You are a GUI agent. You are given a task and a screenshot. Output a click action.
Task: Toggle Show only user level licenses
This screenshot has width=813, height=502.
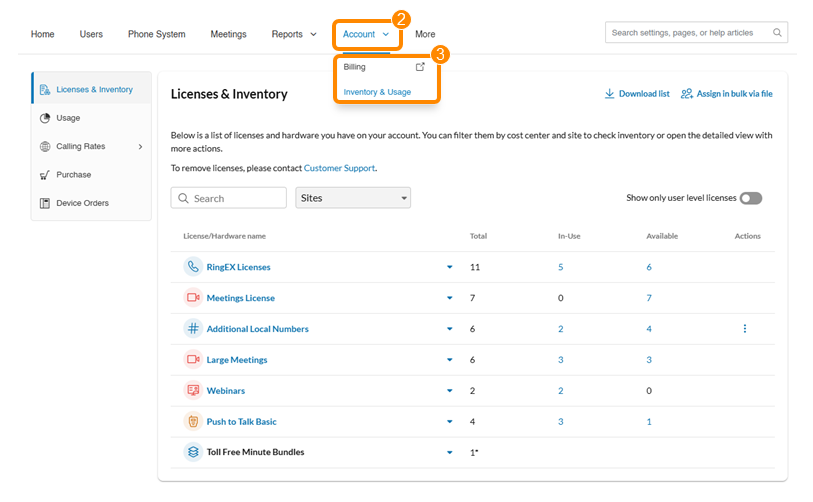pos(750,198)
